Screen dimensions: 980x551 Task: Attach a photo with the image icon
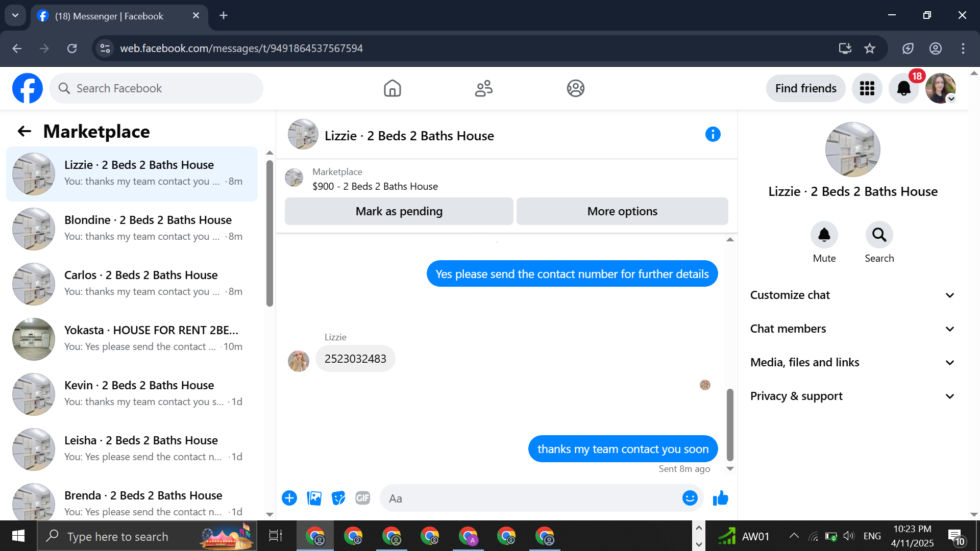314,498
